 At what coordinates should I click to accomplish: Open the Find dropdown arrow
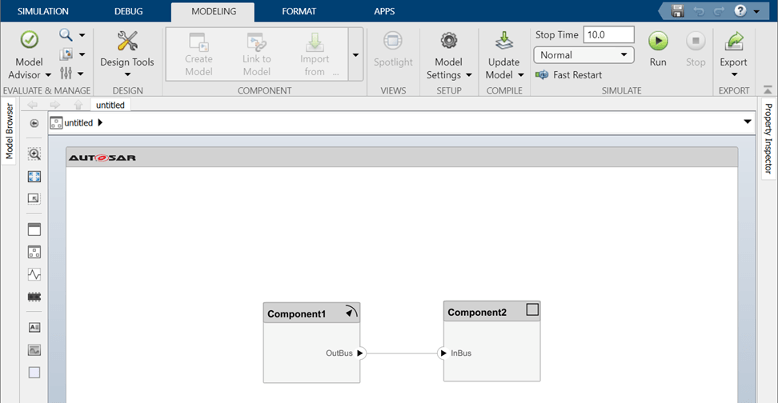pos(82,35)
